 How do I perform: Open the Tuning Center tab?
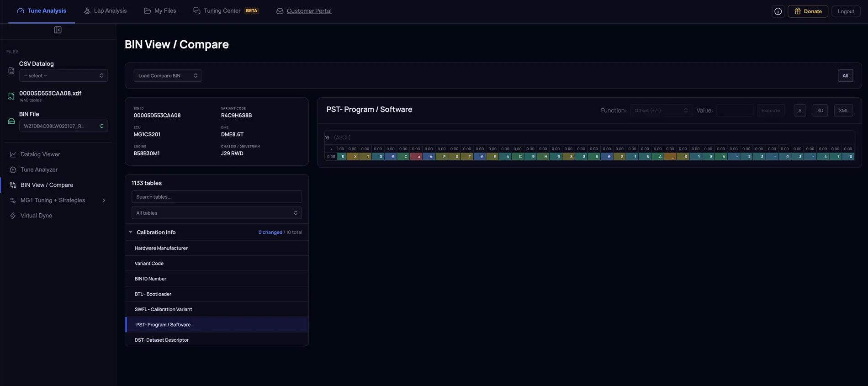tap(226, 11)
